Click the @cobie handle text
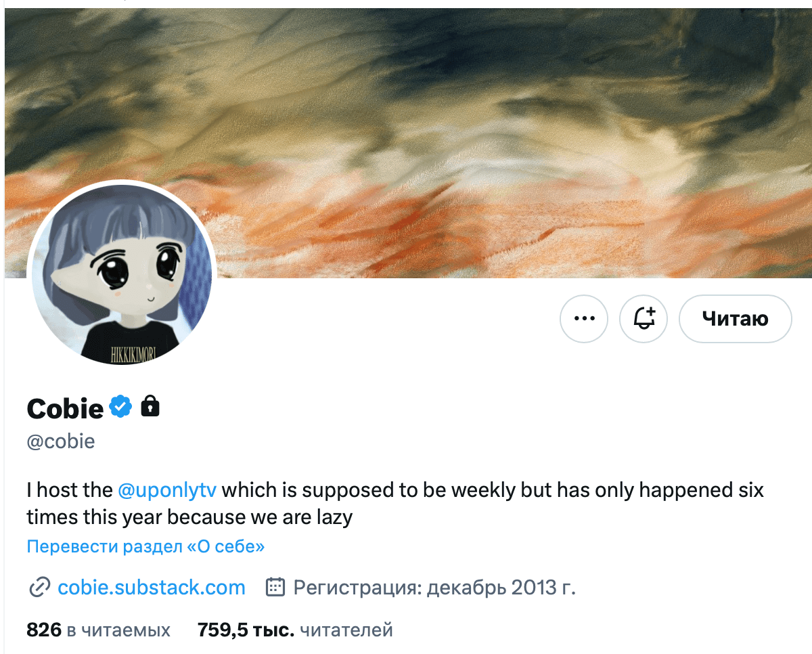The width and height of the screenshot is (812, 654). [x=61, y=442]
